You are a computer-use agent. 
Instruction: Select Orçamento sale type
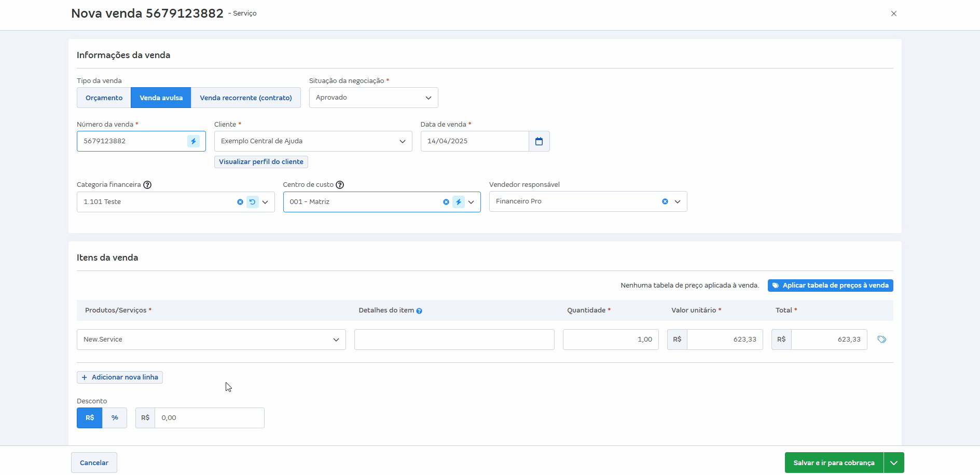[x=104, y=98]
